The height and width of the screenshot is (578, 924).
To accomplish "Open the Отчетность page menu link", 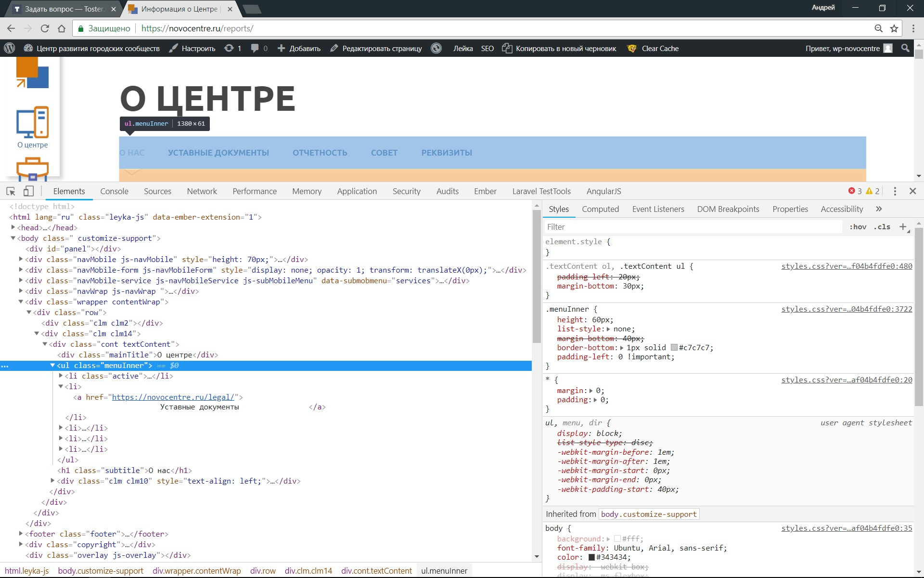I will click(x=320, y=153).
